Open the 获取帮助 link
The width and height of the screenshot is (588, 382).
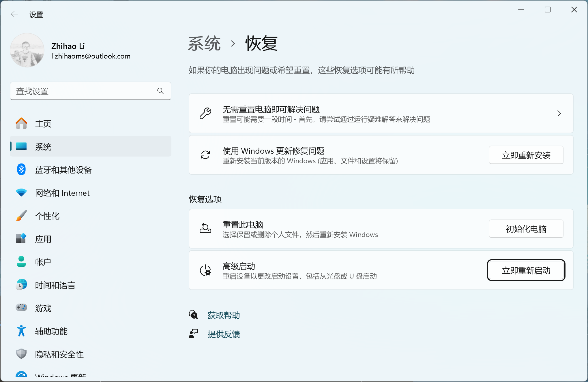point(224,315)
